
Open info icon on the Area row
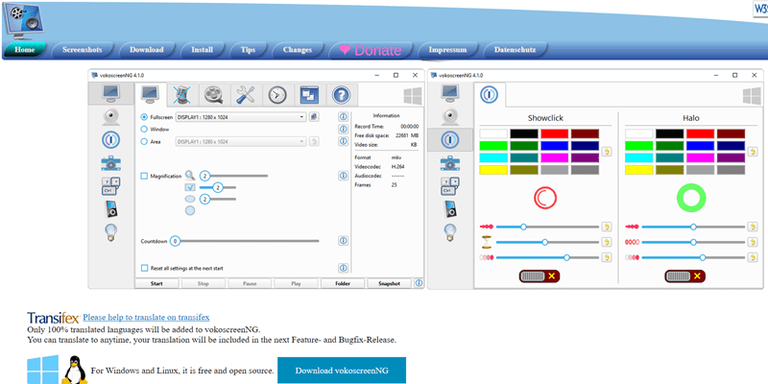[x=343, y=141]
